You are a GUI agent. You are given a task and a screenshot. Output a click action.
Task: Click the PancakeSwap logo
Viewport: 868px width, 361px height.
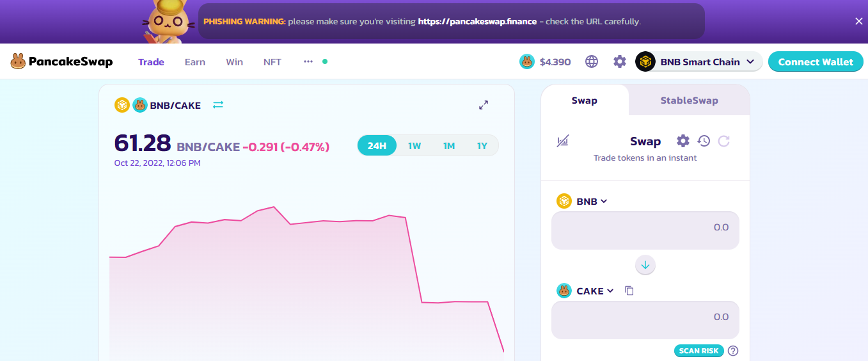click(61, 62)
